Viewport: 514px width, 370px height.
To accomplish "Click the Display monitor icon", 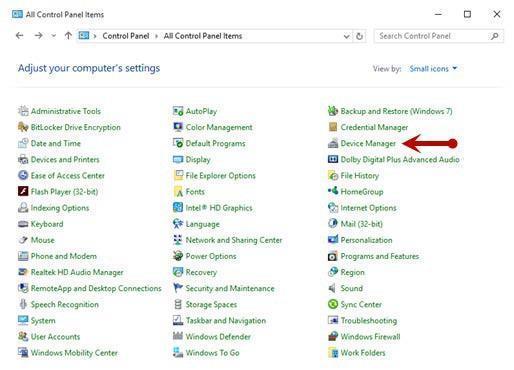I will 178,159.
